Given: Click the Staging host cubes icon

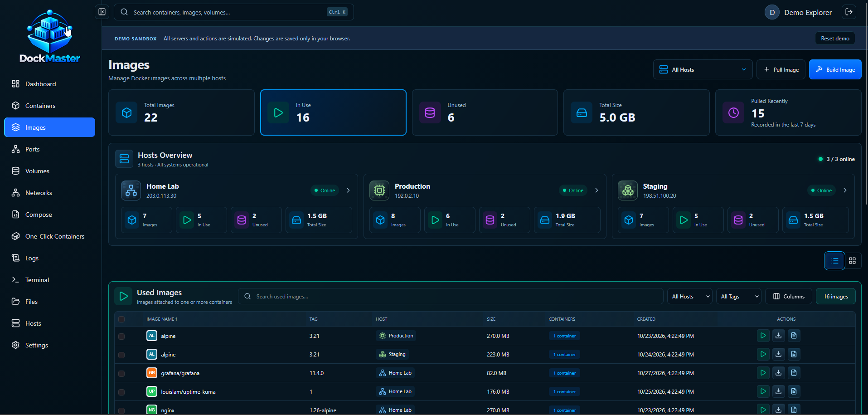Looking at the screenshot, I should point(628,190).
